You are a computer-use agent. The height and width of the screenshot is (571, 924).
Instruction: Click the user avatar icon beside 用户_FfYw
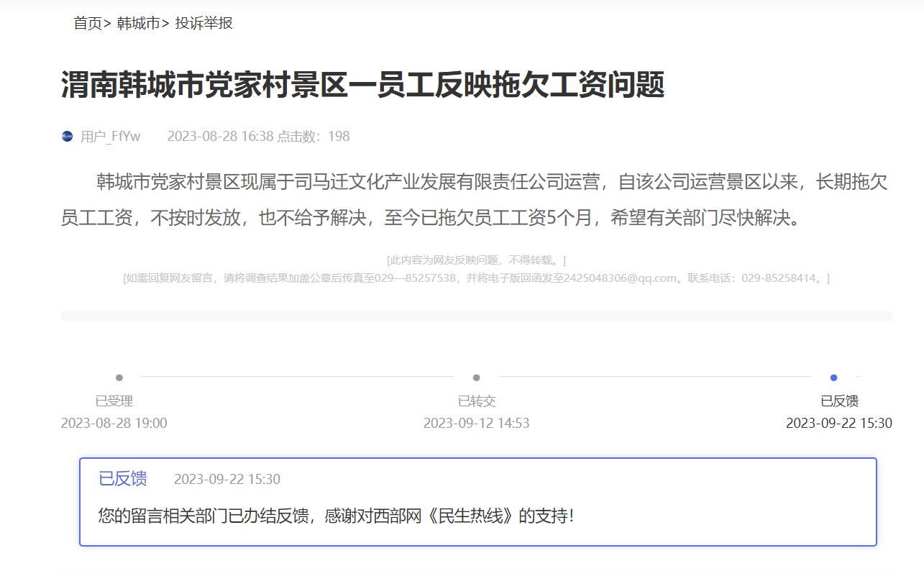pyautogui.click(x=68, y=136)
